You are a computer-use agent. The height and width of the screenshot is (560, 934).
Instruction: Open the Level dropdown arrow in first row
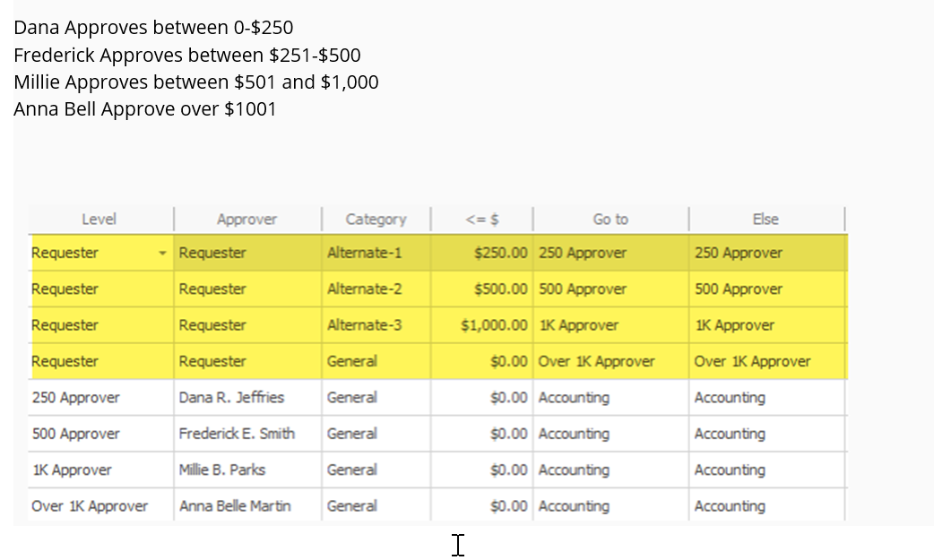162,253
